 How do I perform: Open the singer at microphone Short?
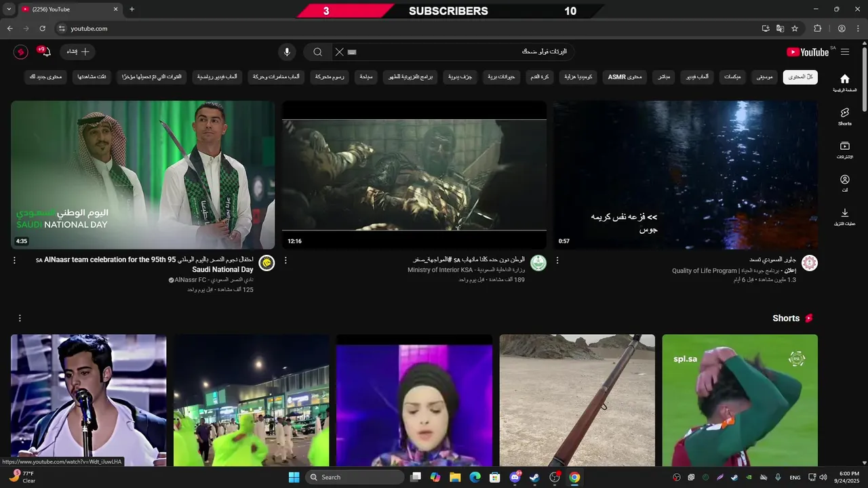point(88,401)
